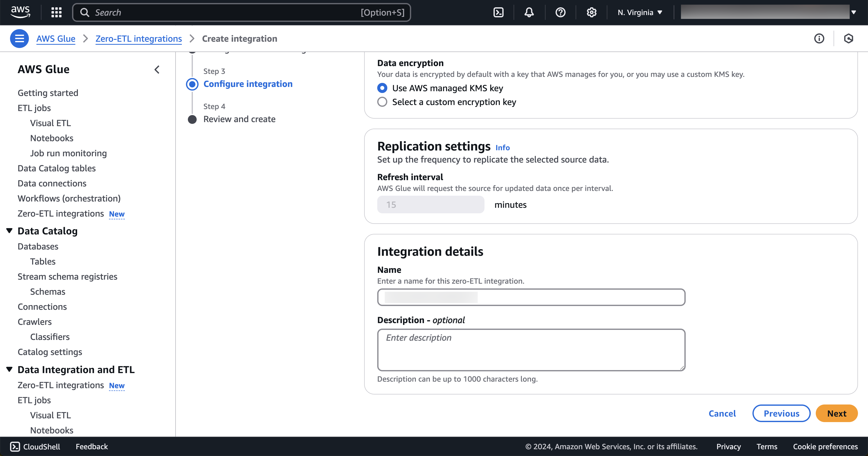This screenshot has width=868, height=456.
Task: Collapse the AWS Glue side navigation
Action: (157, 69)
